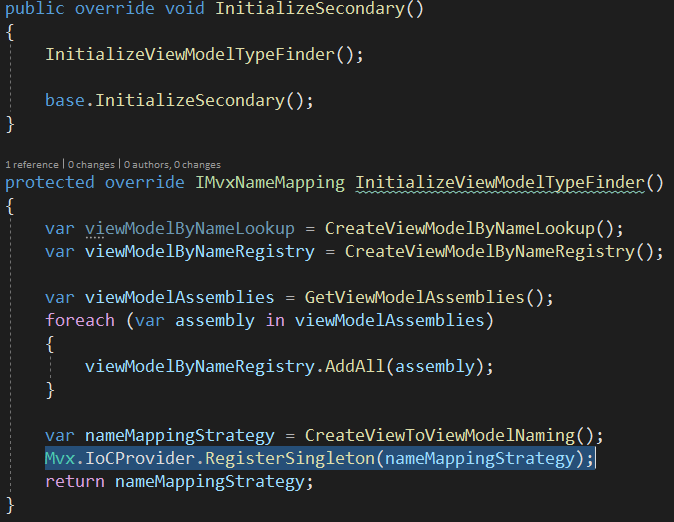
Task: Click the viewModelByNameLookup variable declaration
Action: click(x=190, y=228)
